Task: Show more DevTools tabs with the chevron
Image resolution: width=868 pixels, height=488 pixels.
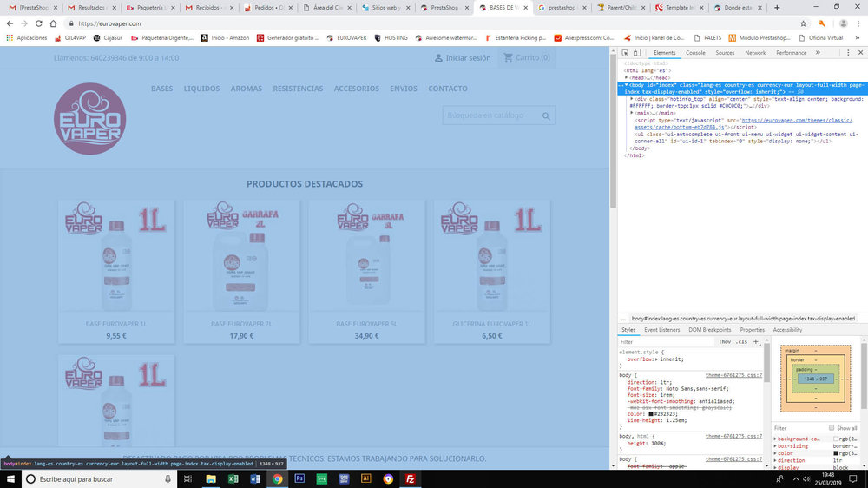Action: [818, 53]
